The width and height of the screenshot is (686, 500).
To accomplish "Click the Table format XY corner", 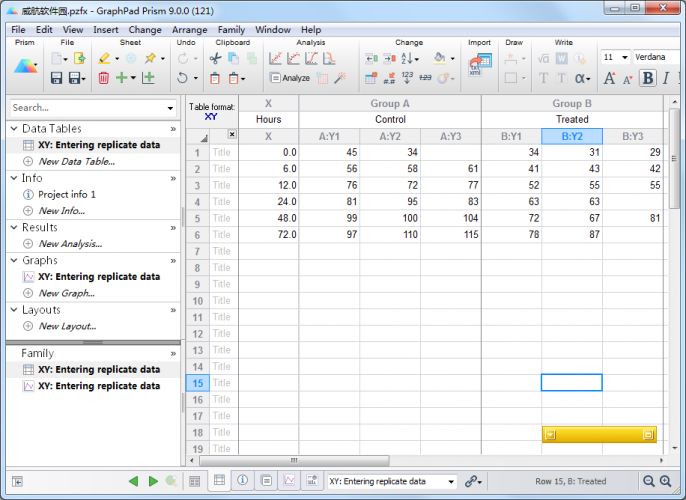I will pos(212,112).
